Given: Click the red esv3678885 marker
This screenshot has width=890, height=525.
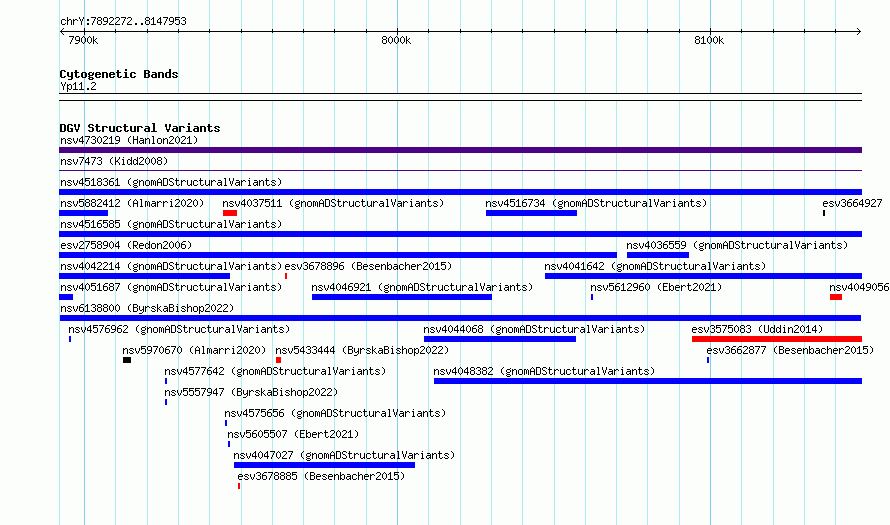Looking at the screenshot, I should coord(239,486).
